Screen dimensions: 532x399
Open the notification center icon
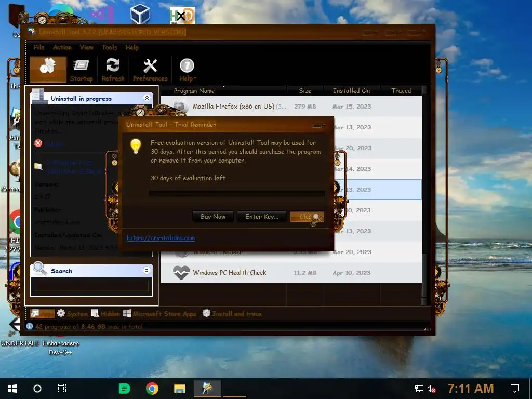click(x=515, y=389)
